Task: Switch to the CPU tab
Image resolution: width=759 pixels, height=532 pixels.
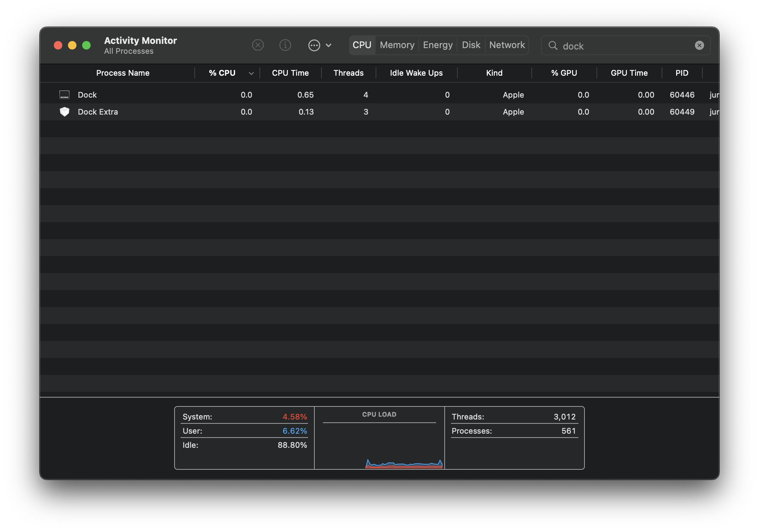Action: pos(362,45)
